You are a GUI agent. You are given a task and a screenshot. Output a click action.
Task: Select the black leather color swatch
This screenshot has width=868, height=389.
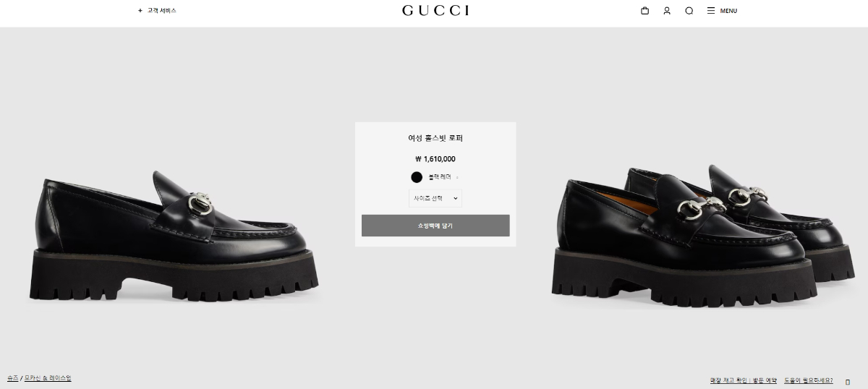click(x=417, y=177)
